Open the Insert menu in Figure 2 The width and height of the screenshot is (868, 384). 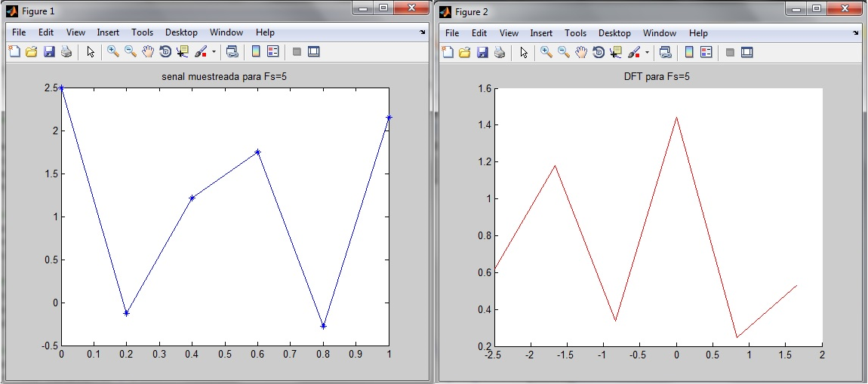tap(541, 32)
